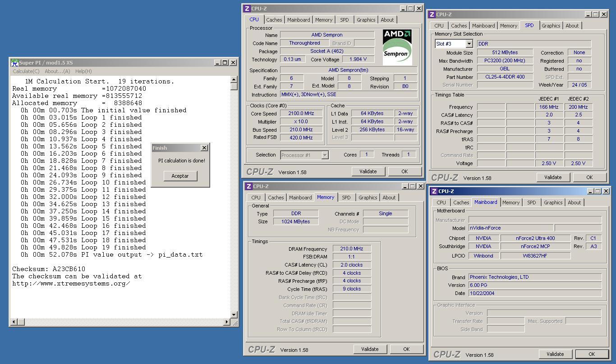The width and height of the screenshot is (616, 364).
Task: Click the Super PI title bar icon
Action: point(14,62)
